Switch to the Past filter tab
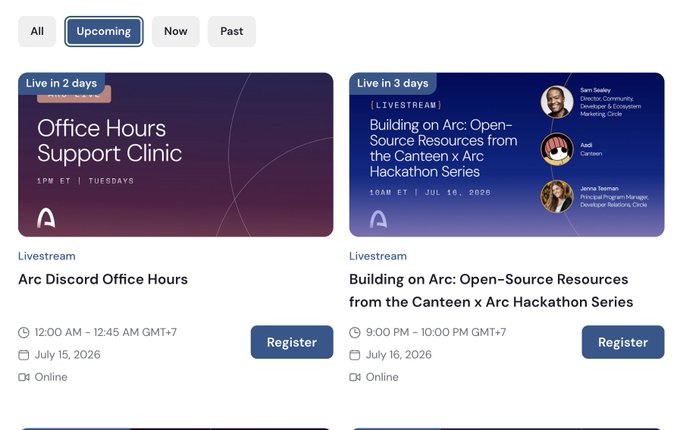This screenshot has height=430, width=680. tap(232, 31)
